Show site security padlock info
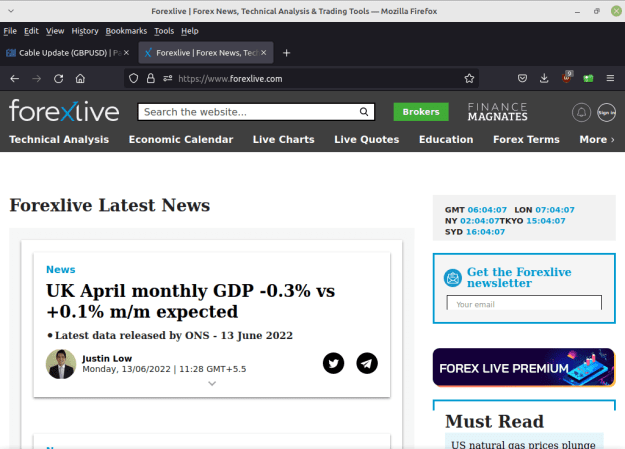Image resolution: width=625 pixels, height=449 pixels. [150, 79]
